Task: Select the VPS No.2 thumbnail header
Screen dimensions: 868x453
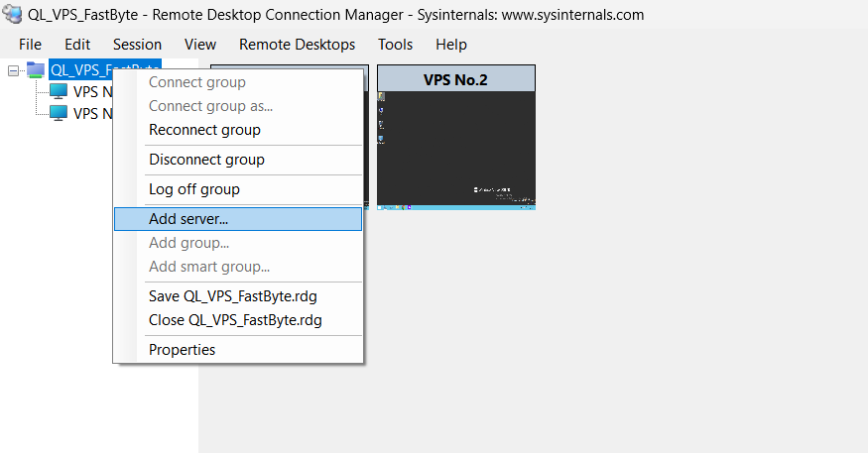Action: [x=456, y=79]
